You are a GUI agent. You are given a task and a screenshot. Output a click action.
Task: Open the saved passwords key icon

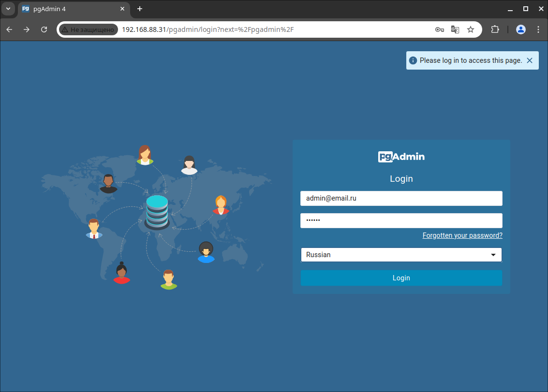439,29
